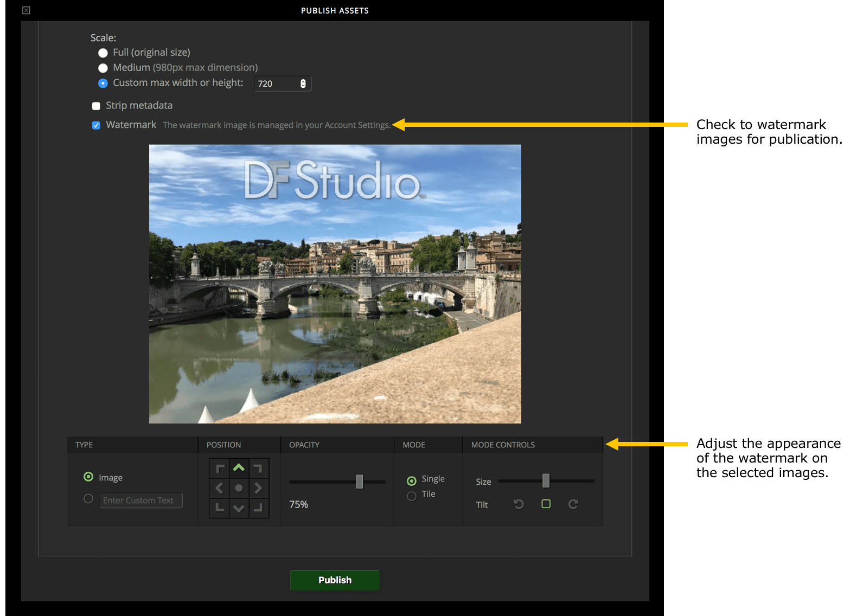Click the watermark preview image
This screenshot has width=857, height=616.
335,284
